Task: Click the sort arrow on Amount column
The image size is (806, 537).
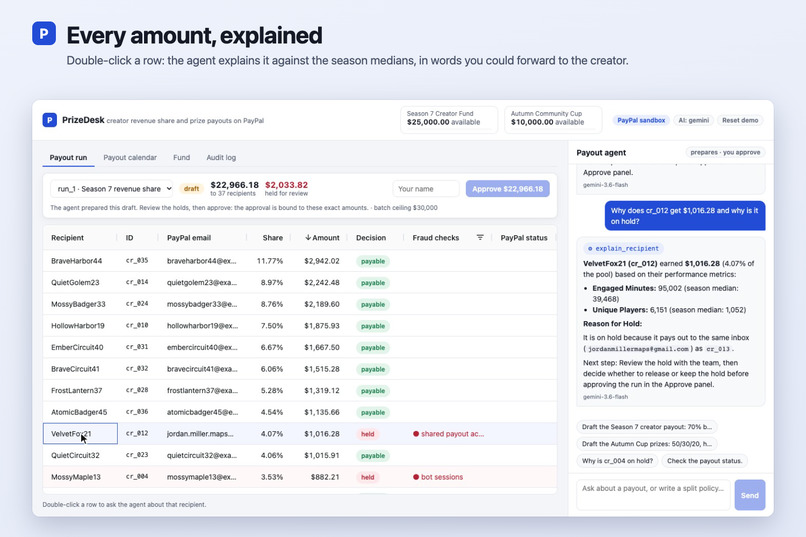Action: [308, 237]
